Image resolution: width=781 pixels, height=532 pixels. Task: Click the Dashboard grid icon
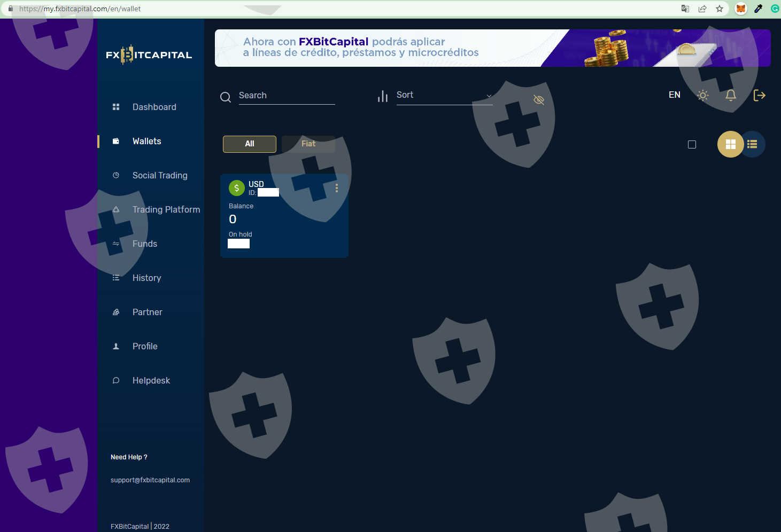pyautogui.click(x=116, y=107)
